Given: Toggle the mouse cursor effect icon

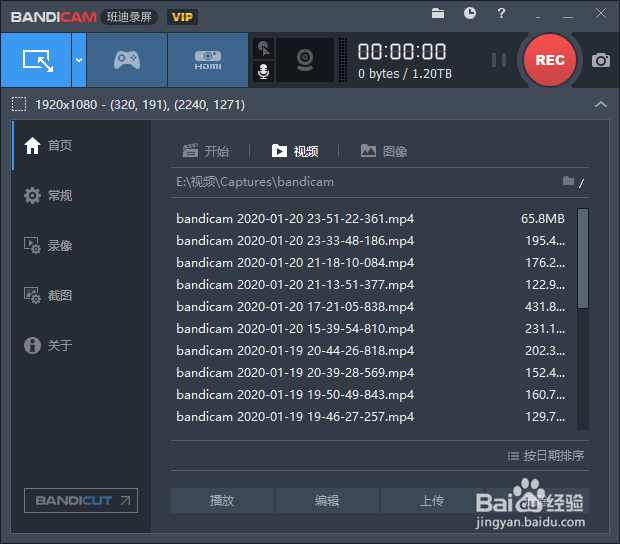Looking at the screenshot, I should tap(264, 49).
